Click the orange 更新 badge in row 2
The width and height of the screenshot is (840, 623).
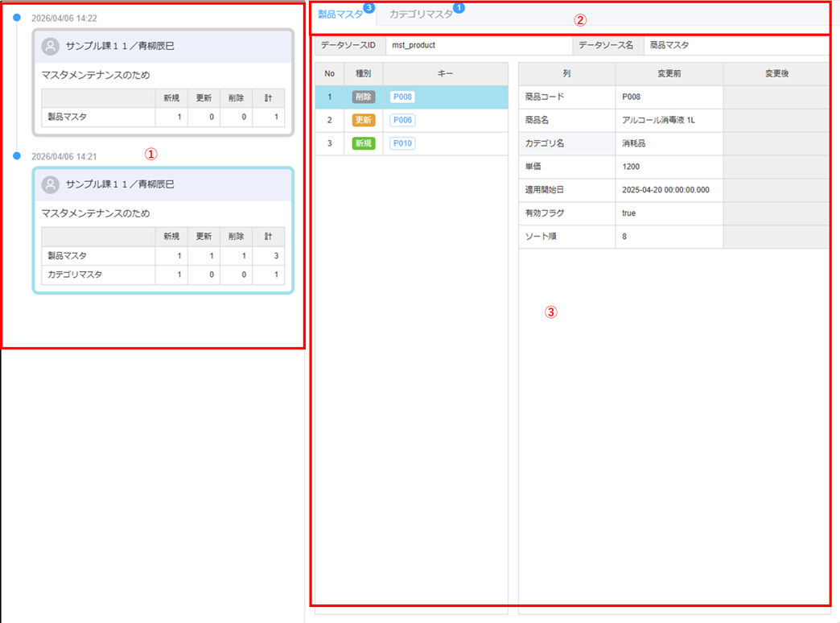(x=364, y=121)
